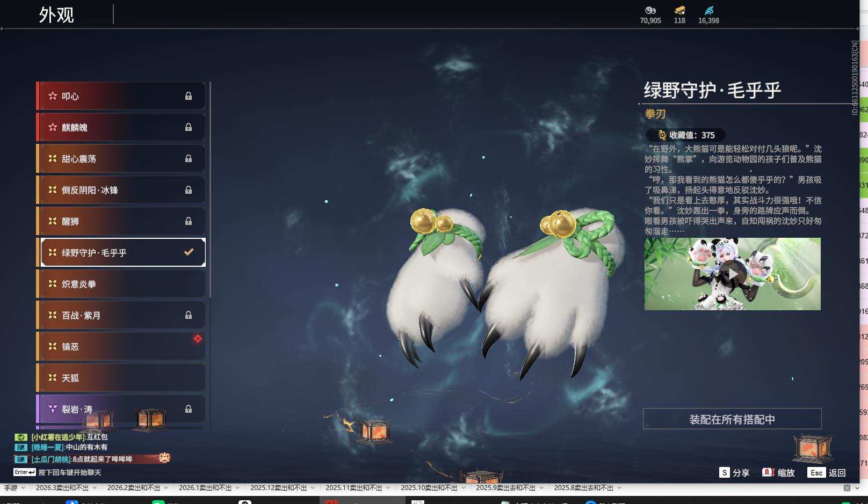Click the gold coin currency icon showing 70,905
Viewport: 868px width, 504px height.
(x=650, y=10)
